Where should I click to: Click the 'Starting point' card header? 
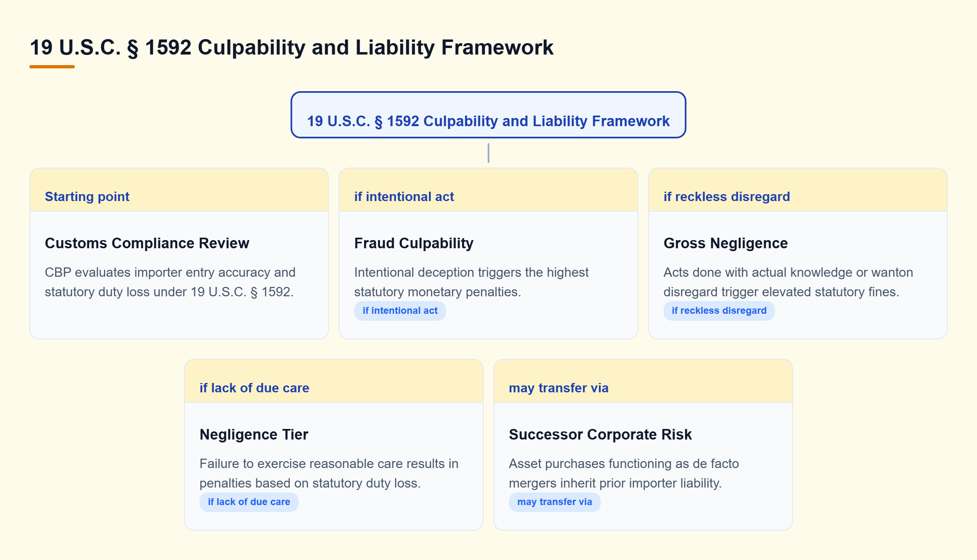point(179,190)
